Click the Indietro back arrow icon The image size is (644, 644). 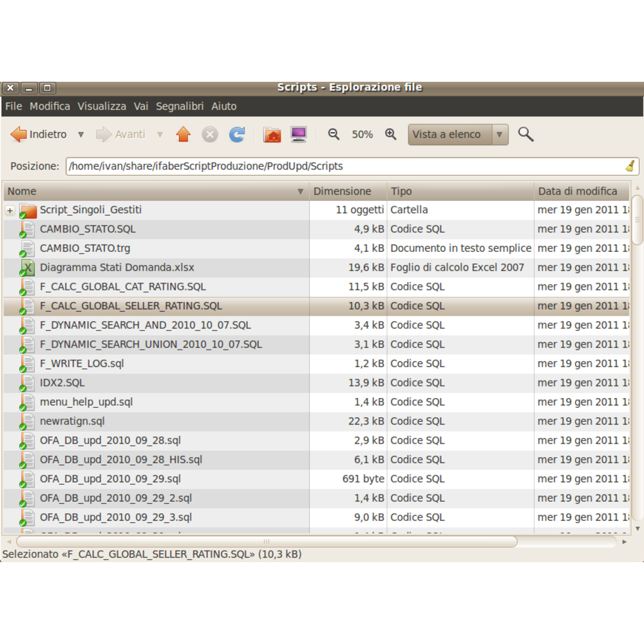click(19, 135)
